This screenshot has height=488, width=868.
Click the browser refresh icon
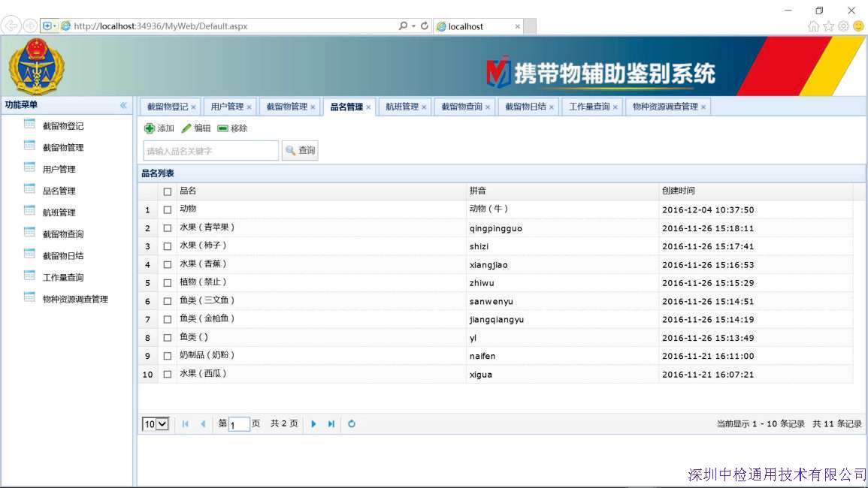[425, 26]
